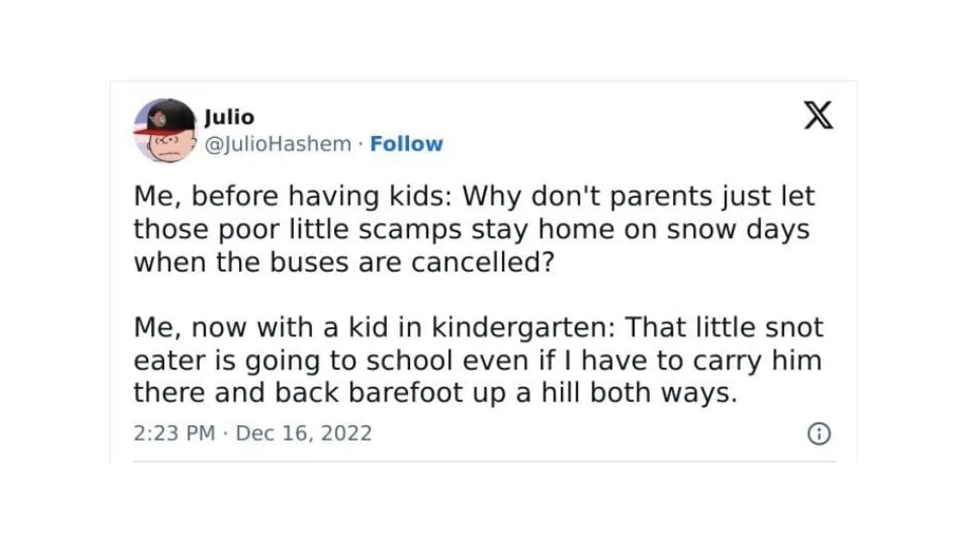This screenshot has width=980, height=533.
Task: Click the word "kindergarten" in the tweet
Action: [x=522, y=327]
